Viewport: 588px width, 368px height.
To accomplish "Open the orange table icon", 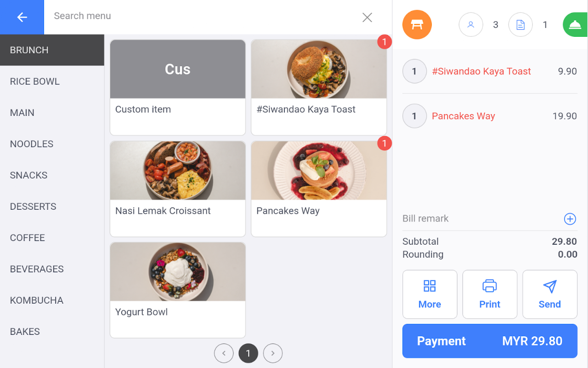I will (x=417, y=25).
